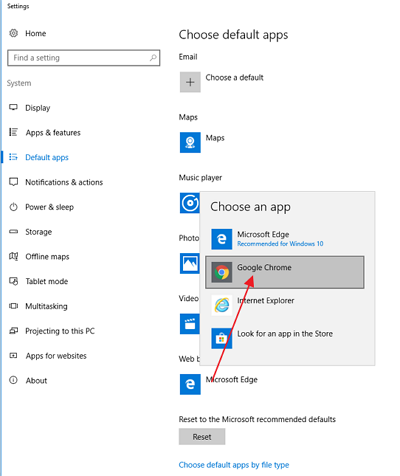Click the video player clapperboard icon
Image resolution: width=400 pixels, height=476 pixels.
(x=190, y=324)
